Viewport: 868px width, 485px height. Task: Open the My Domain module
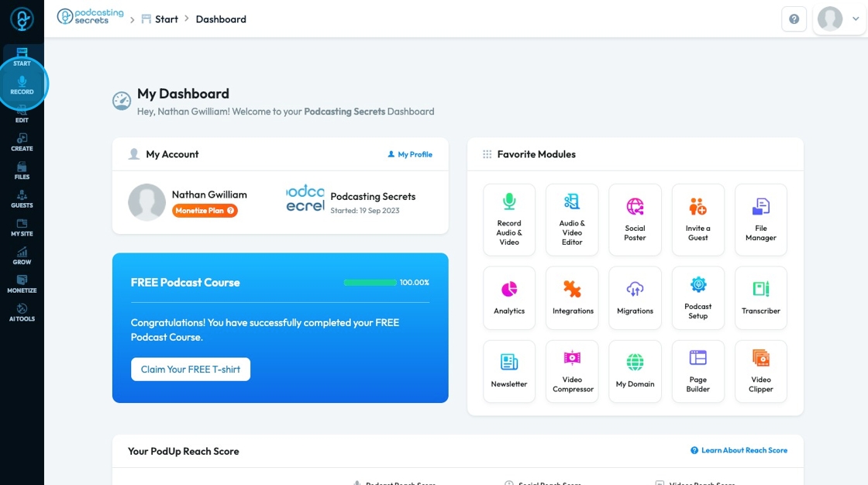point(635,371)
